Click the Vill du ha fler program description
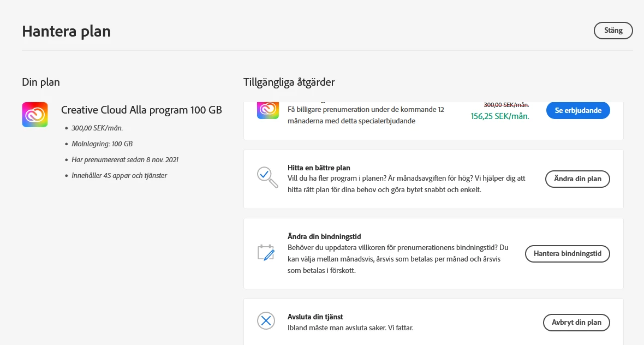This screenshot has width=644, height=345. 406,184
